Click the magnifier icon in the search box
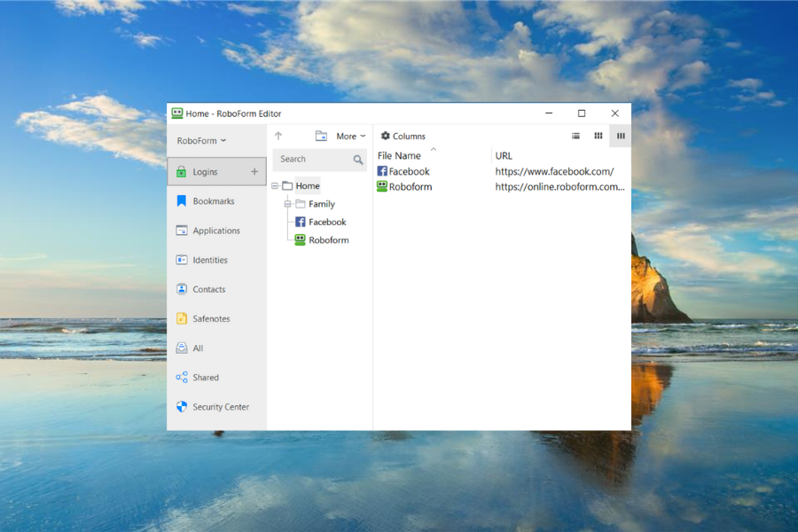 point(358,160)
